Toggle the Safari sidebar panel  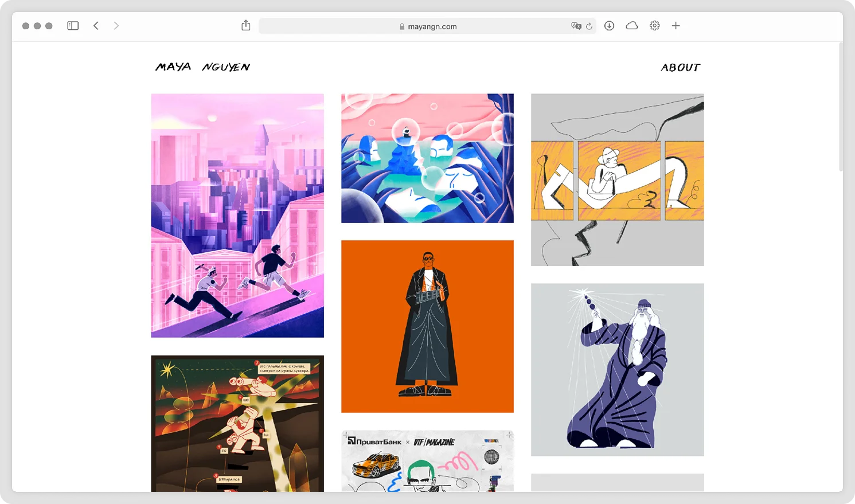coord(73,26)
